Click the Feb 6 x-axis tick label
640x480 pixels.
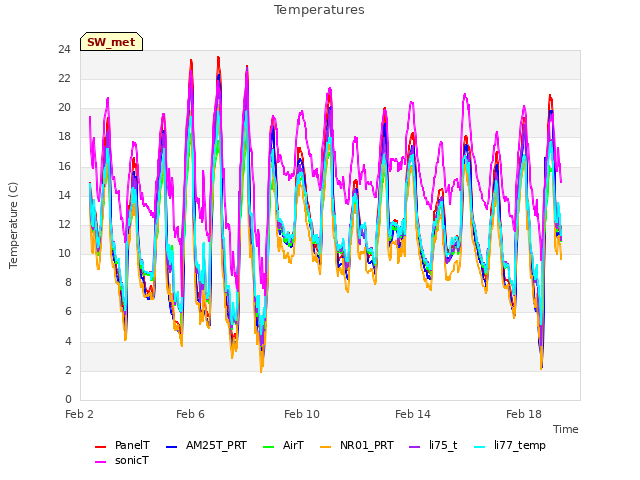click(x=190, y=414)
